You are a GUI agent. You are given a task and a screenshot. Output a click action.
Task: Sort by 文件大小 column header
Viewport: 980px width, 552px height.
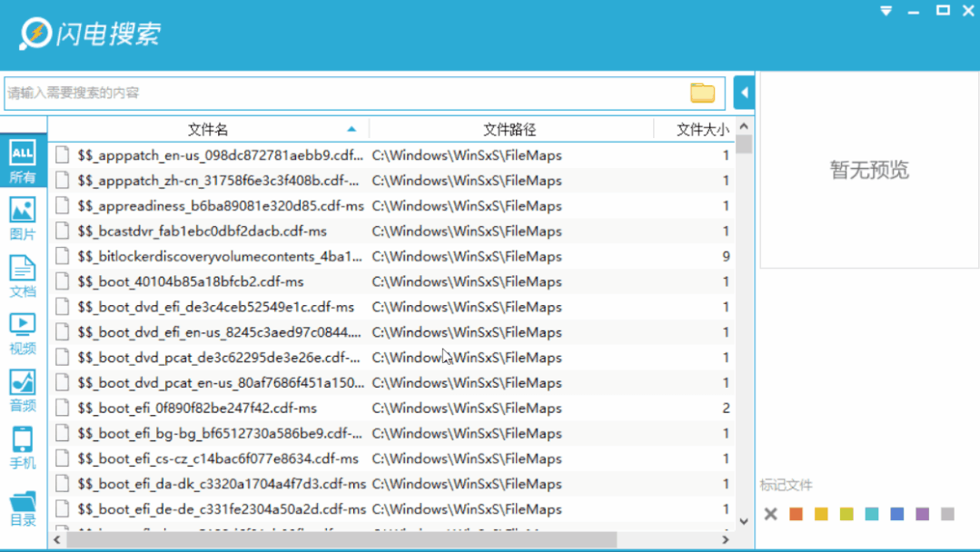tap(702, 129)
